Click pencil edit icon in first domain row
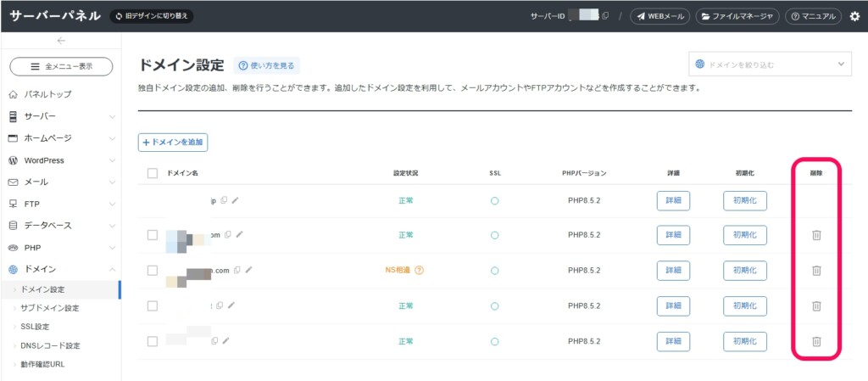The height and width of the screenshot is (381, 868). [x=236, y=201]
